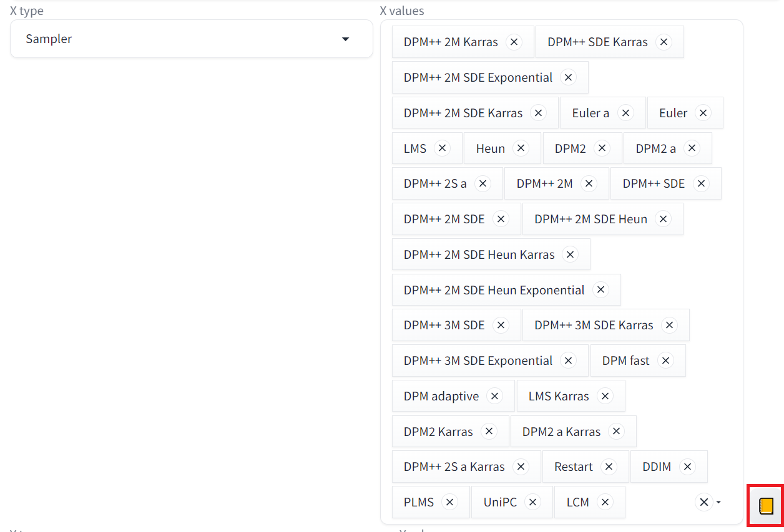Delete the LMS Karras entry
Image resolution: width=784 pixels, height=532 pixels.
click(x=604, y=396)
